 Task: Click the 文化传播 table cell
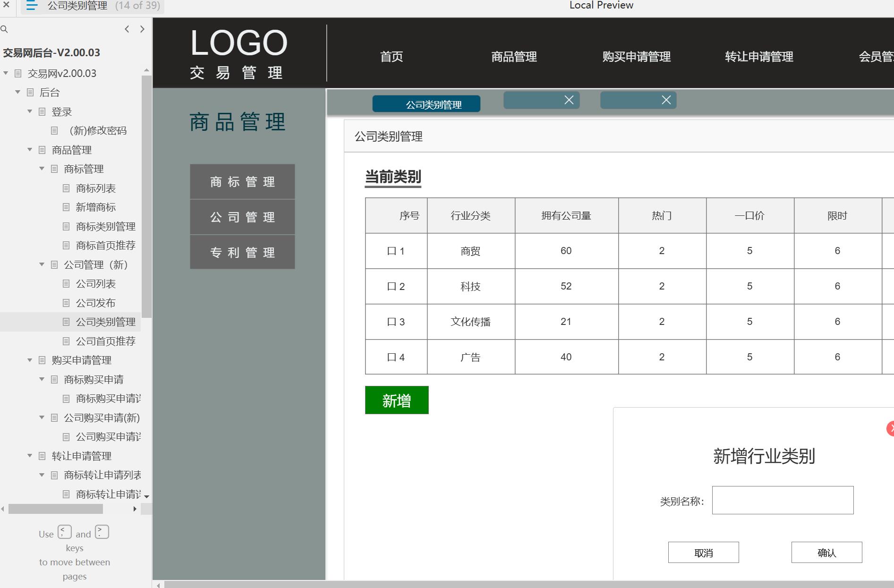pos(471,322)
